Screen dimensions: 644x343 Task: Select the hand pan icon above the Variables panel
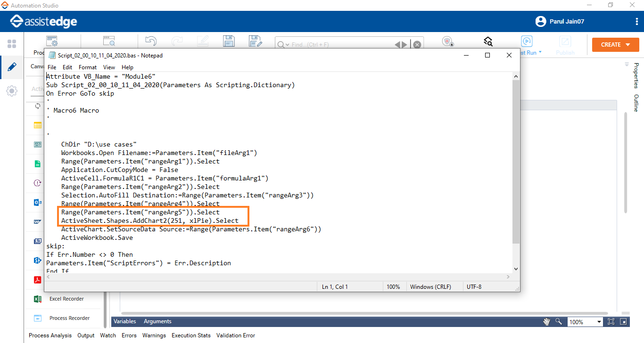tap(546, 321)
